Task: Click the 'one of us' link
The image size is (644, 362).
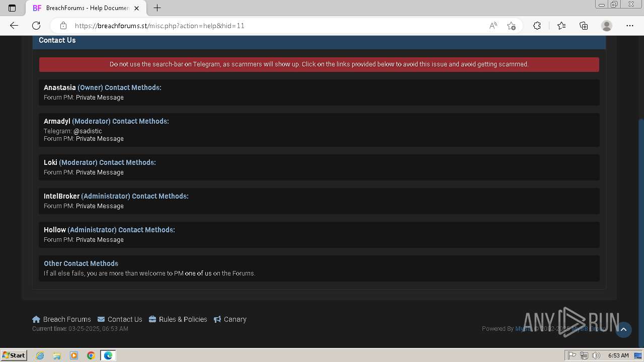Action: 198,274
